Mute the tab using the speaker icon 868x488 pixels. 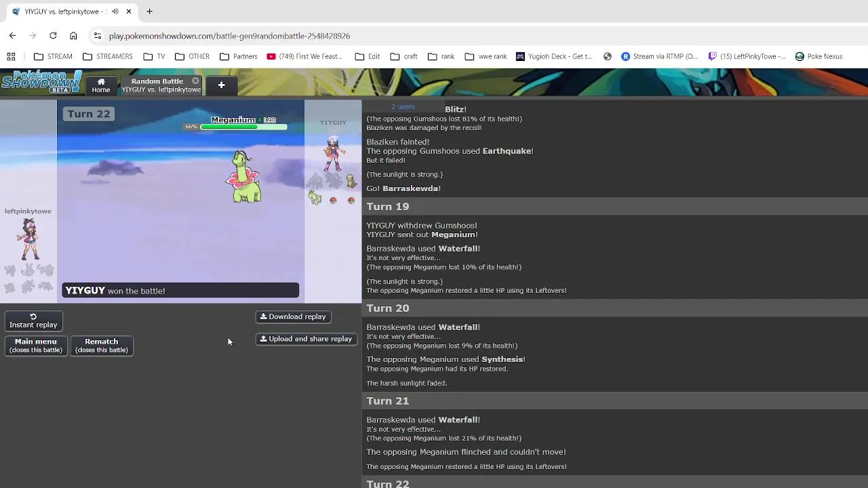coord(115,12)
